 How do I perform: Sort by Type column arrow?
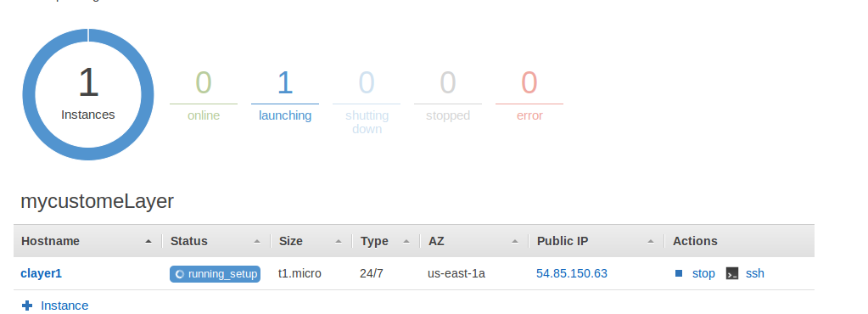407,242
